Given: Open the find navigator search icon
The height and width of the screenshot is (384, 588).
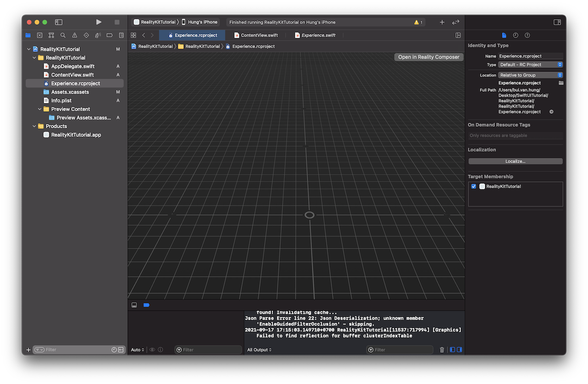Looking at the screenshot, I should click(x=63, y=35).
